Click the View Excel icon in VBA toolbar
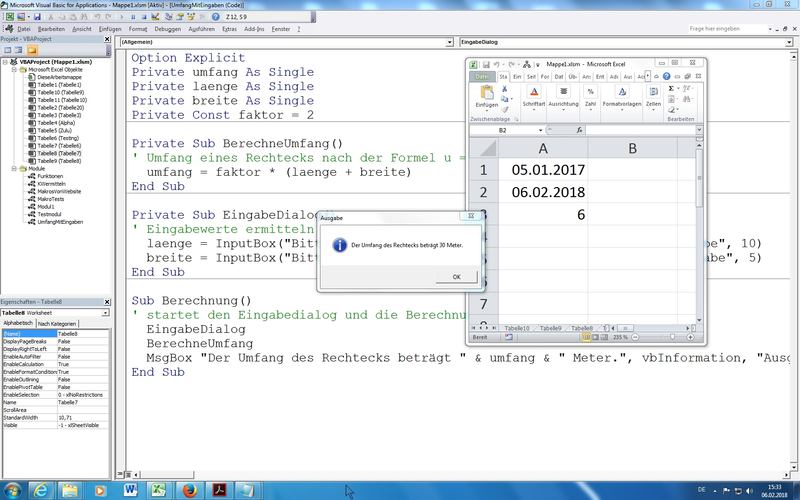Image resolution: width=800 pixels, height=500 pixels. [x=8, y=16]
